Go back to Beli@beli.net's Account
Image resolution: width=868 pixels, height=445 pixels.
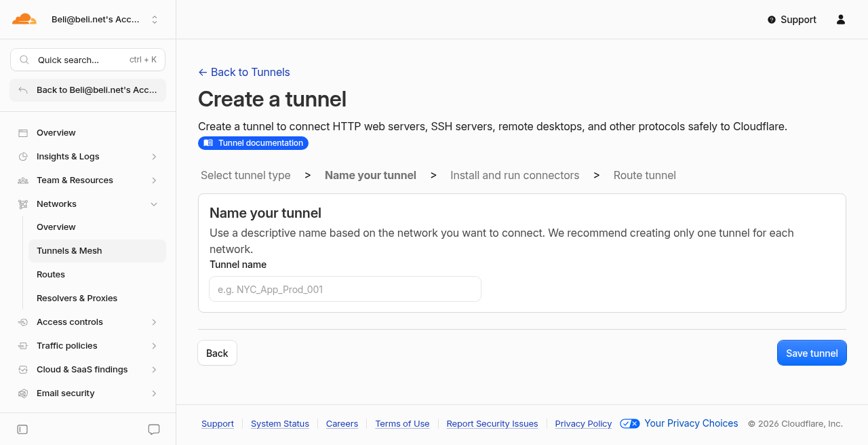pyautogui.click(x=88, y=90)
